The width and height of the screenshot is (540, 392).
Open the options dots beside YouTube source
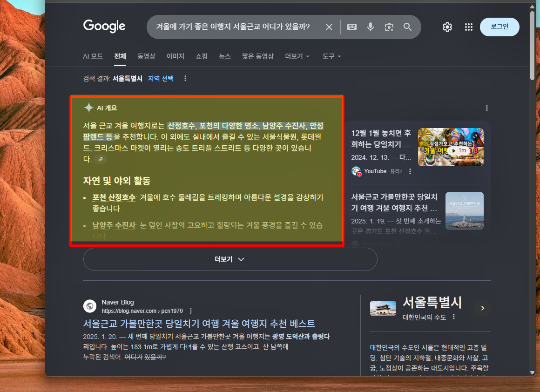pos(410,171)
